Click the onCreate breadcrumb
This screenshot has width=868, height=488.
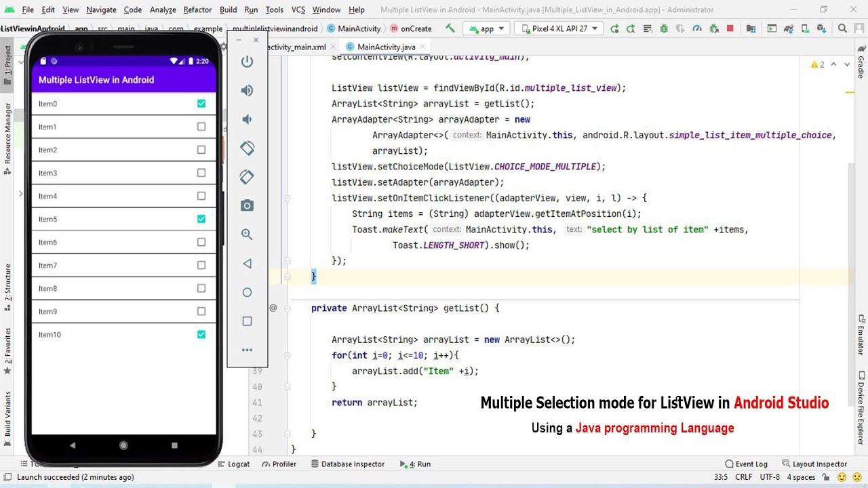point(411,28)
